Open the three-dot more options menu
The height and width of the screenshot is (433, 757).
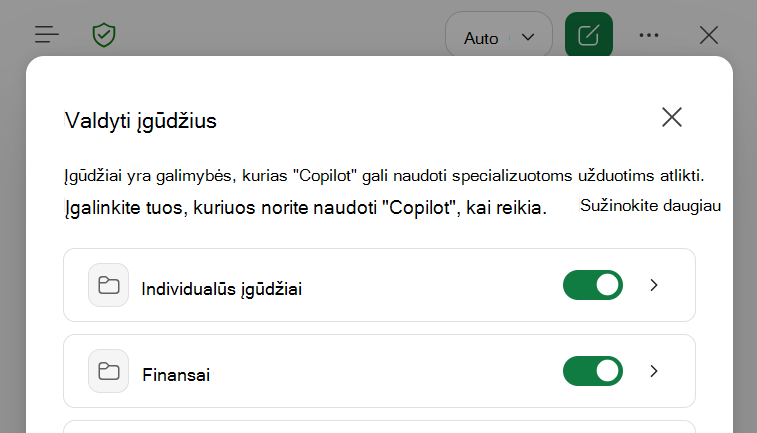coord(648,35)
